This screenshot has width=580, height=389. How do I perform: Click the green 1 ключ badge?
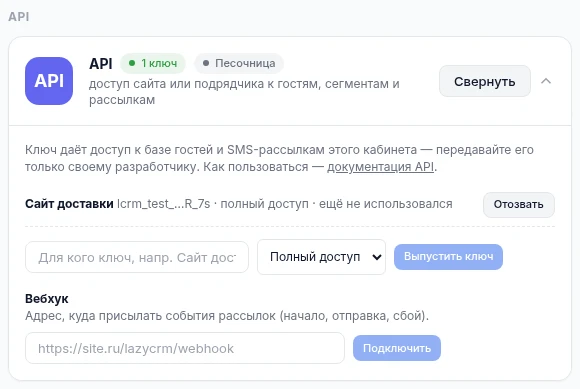153,63
